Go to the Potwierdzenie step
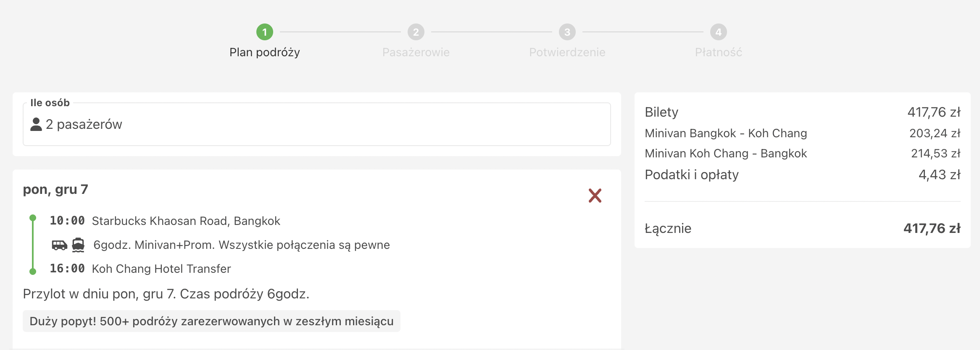 point(567,52)
